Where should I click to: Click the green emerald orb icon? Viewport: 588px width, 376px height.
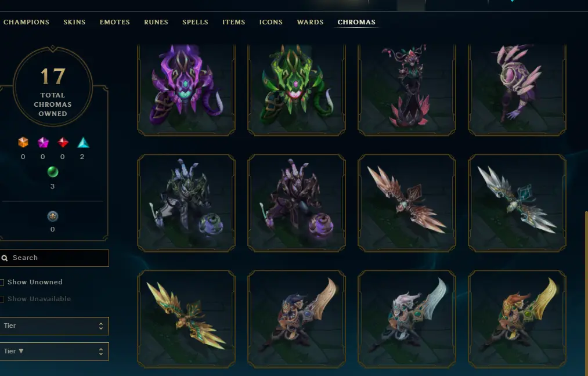(x=53, y=172)
